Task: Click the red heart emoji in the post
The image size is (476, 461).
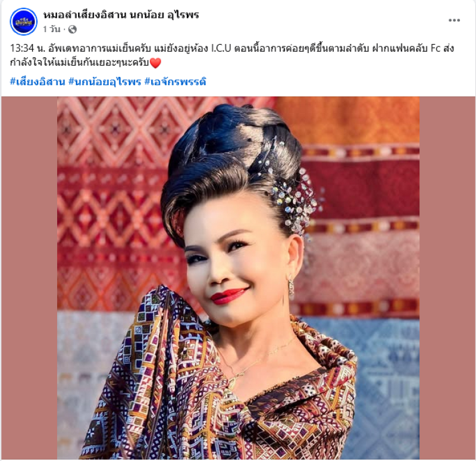Action: coord(155,63)
